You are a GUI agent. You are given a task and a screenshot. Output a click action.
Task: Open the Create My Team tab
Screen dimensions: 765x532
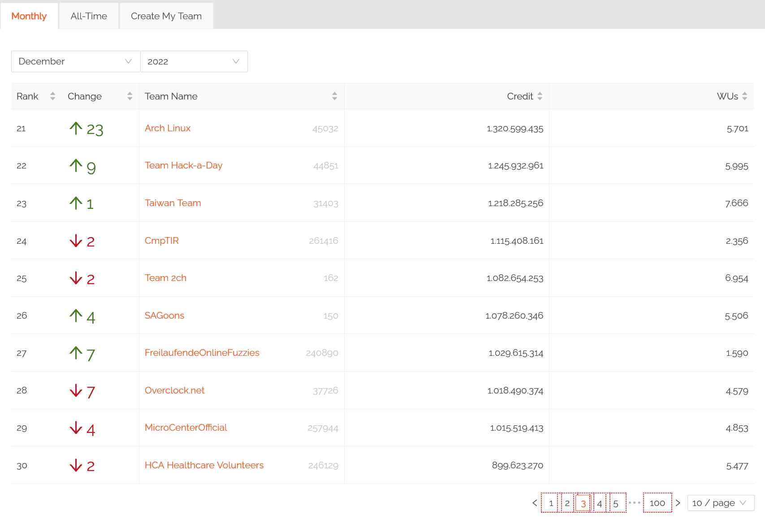(166, 16)
